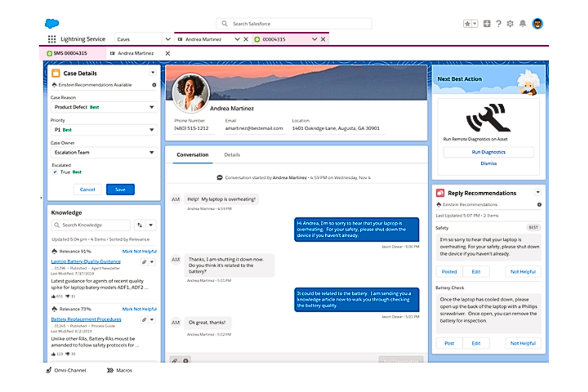588x392 pixels.
Task: Click the Reply Recommendations settings gear icon
Action: [x=539, y=205]
